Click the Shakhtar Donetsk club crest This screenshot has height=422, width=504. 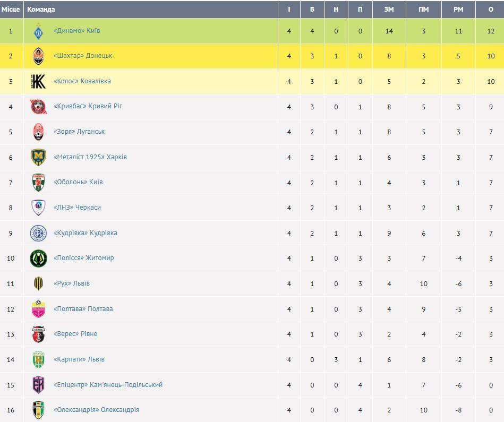click(38, 56)
